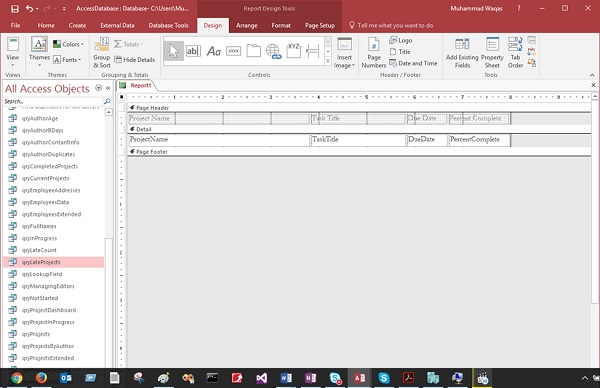Select the Insert Page Break control
This screenshot has width=600, height=388.
[313, 51]
